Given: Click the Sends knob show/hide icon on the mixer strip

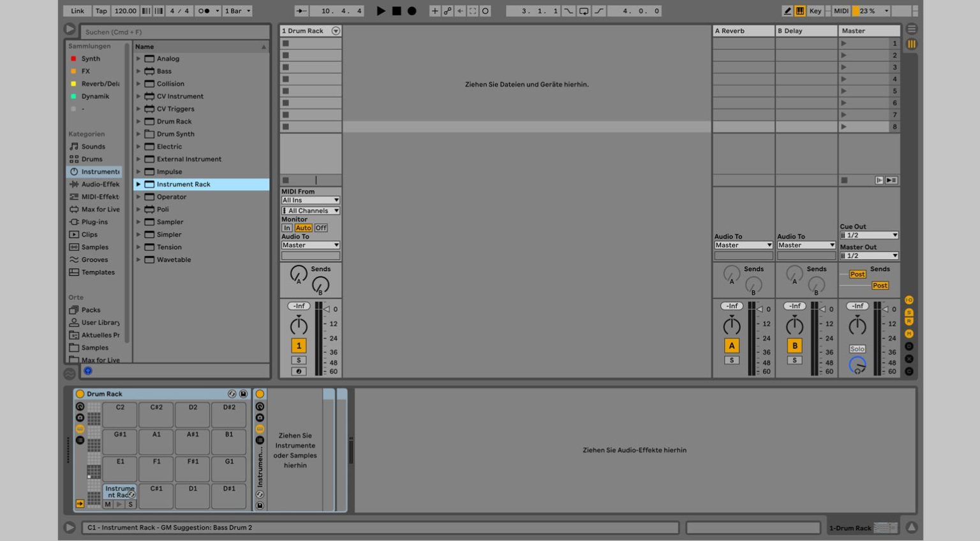Looking at the screenshot, I should [909, 313].
